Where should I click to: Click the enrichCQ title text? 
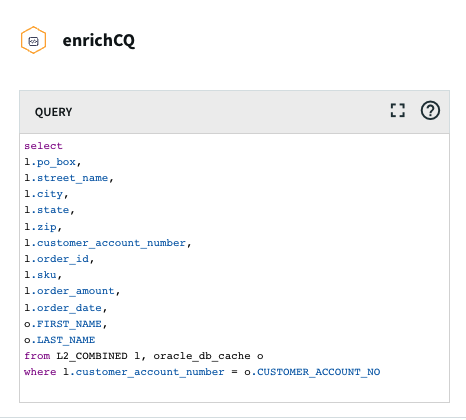coord(99,41)
